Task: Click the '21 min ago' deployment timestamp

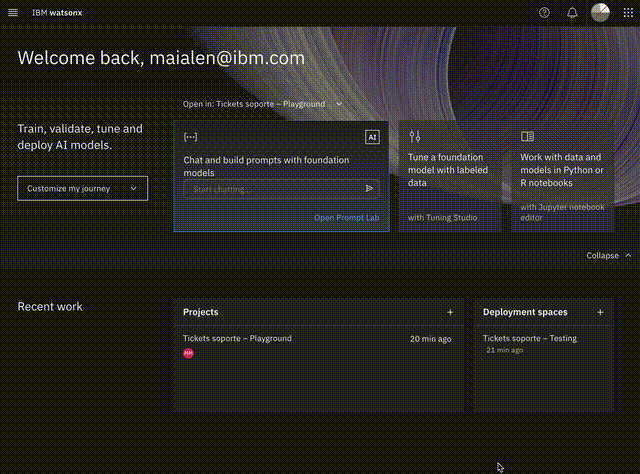Action: (504, 350)
